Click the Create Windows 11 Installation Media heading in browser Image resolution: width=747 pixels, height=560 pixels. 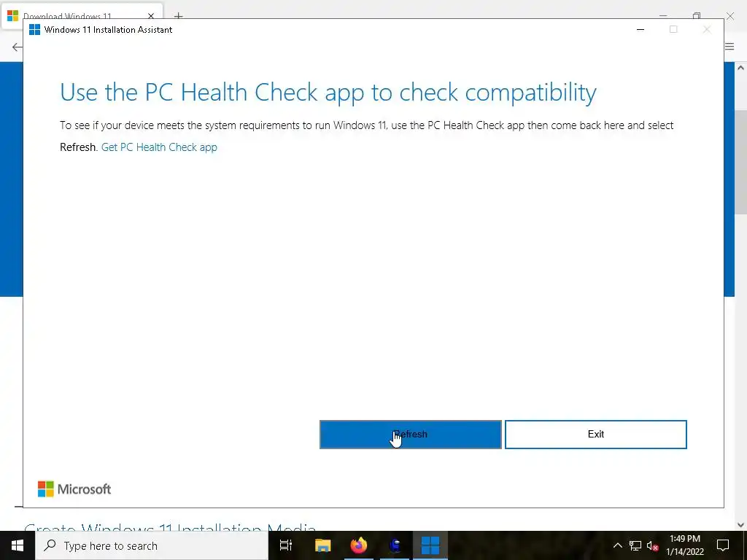pos(170,526)
